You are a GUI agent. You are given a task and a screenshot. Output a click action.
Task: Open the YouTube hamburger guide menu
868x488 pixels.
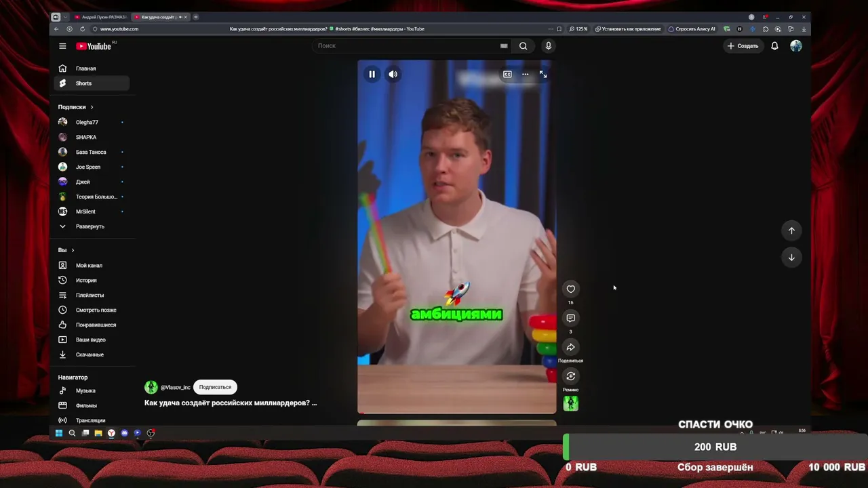click(62, 46)
